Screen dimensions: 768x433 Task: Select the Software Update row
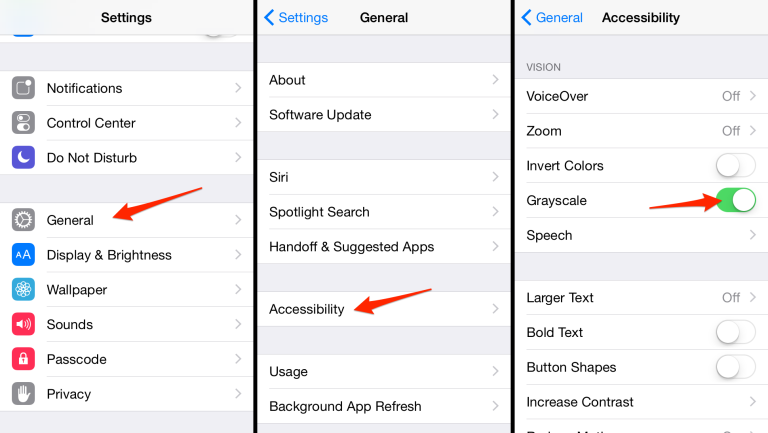click(x=384, y=115)
